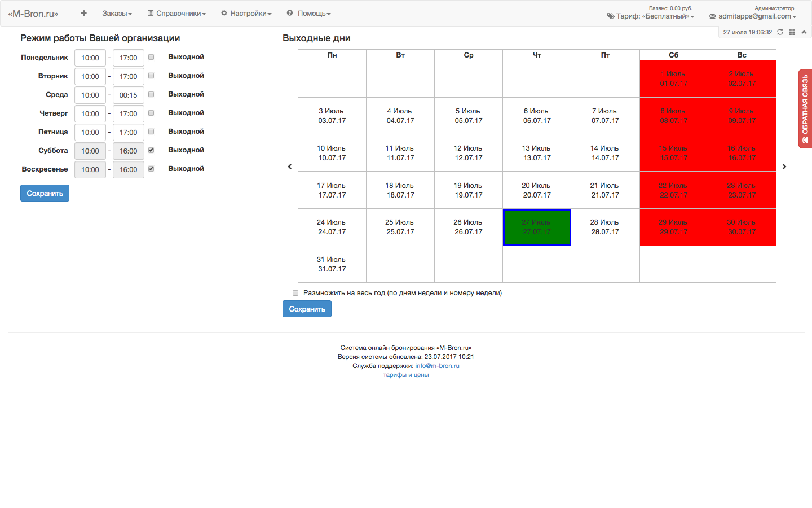Go to previous month with left arrow

[x=290, y=167]
